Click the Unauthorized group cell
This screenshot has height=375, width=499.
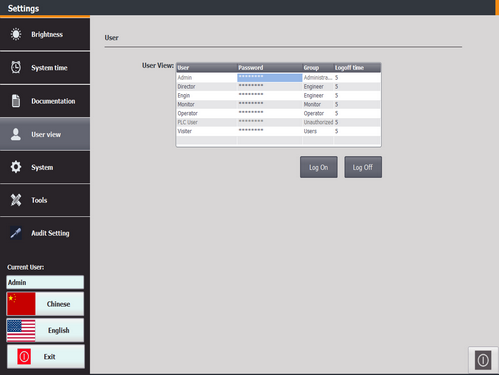pyautogui.click(x=318, y=122)
